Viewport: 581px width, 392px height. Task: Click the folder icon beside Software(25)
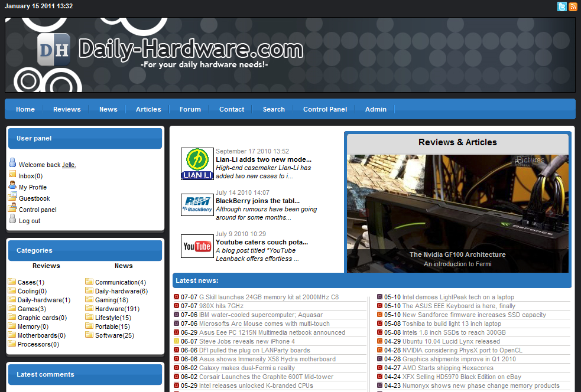pyautogui.click(x=89, y=335)
